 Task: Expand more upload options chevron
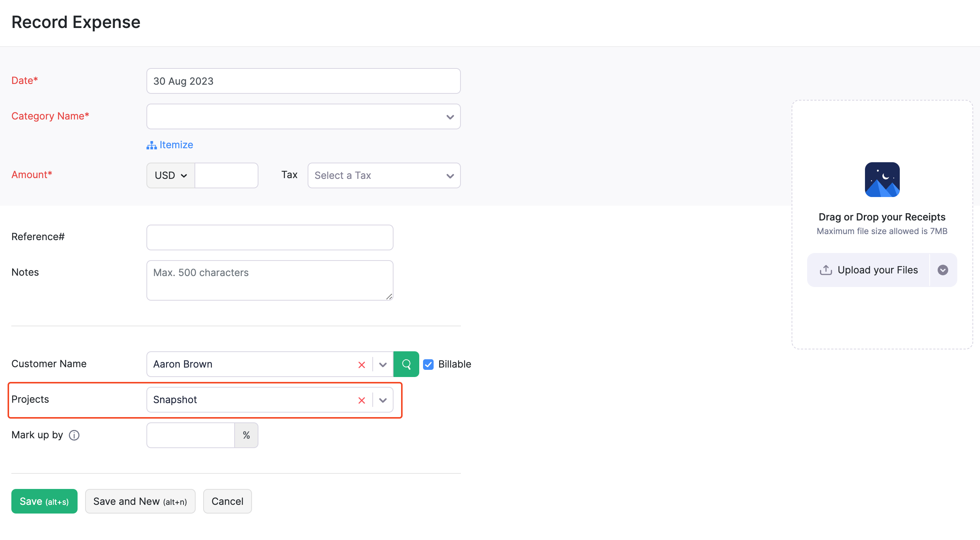[x=943, y=270]
